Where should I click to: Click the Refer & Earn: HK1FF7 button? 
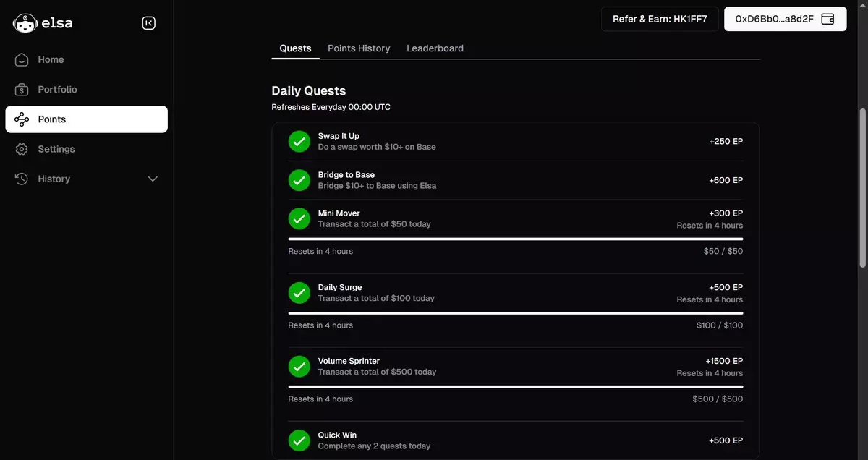(x=659, y=19)
